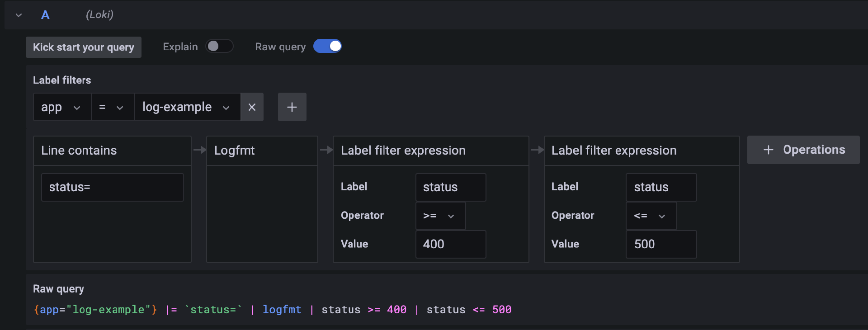Open the app label dropdown
This screenshot has height=330, width=868.
tap(62, 107)
